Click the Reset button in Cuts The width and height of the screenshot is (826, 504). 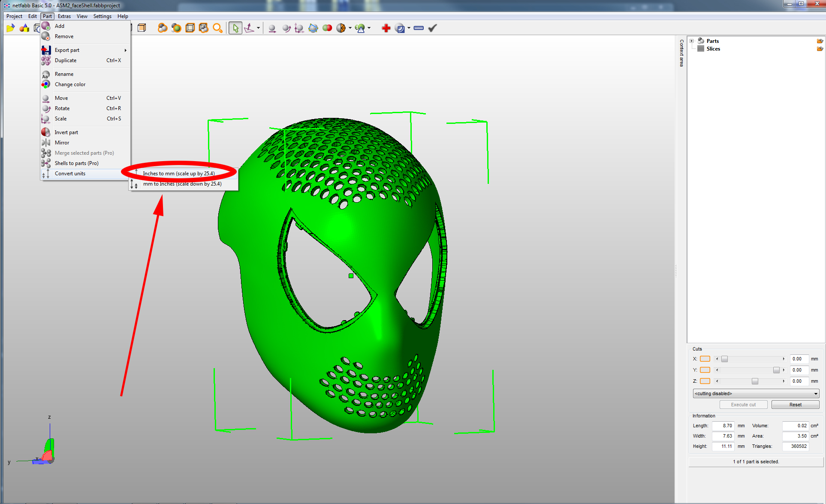[795, 405]
